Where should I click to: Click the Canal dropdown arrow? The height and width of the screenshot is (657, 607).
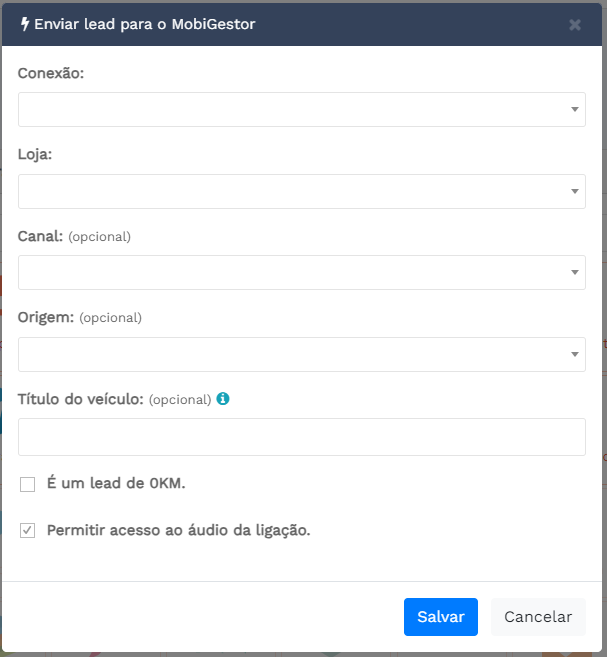click(575, 272)
